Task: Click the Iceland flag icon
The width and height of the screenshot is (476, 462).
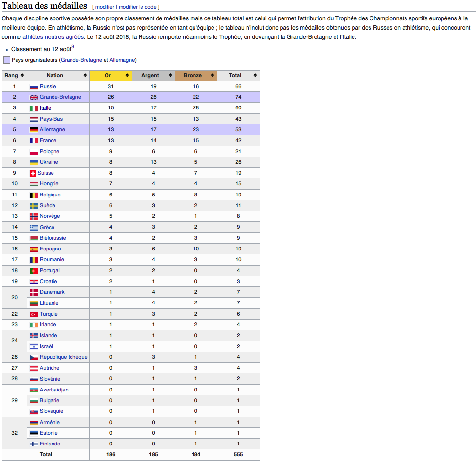Action: click(34, 336)
